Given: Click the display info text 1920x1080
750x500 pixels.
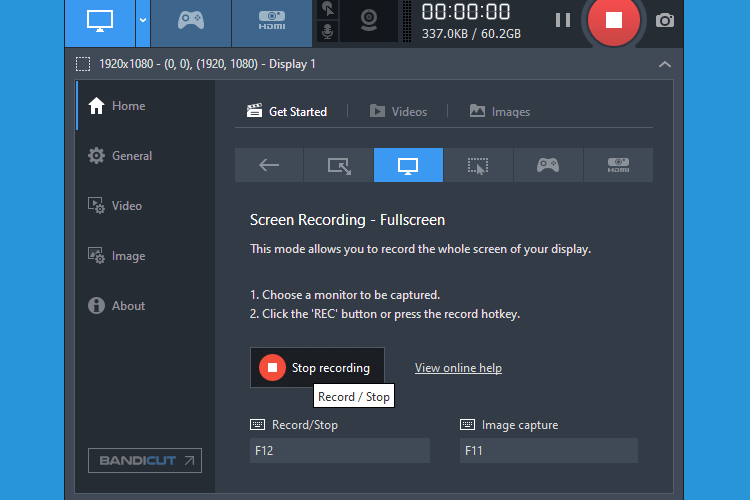Looking at the screenshot, I should tap(207, 64).
